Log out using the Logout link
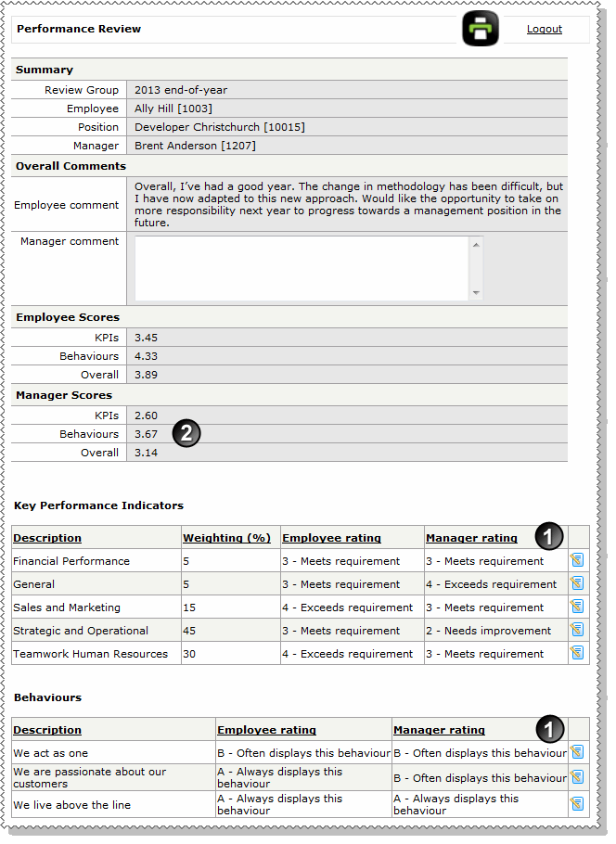Viewport: 616px width, 844px height. click(544, 29)
